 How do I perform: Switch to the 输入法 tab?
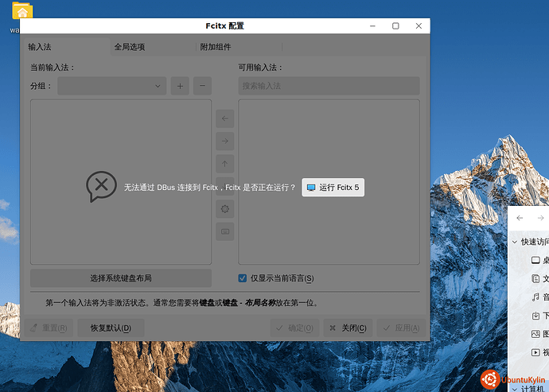[x=67, y=47]
